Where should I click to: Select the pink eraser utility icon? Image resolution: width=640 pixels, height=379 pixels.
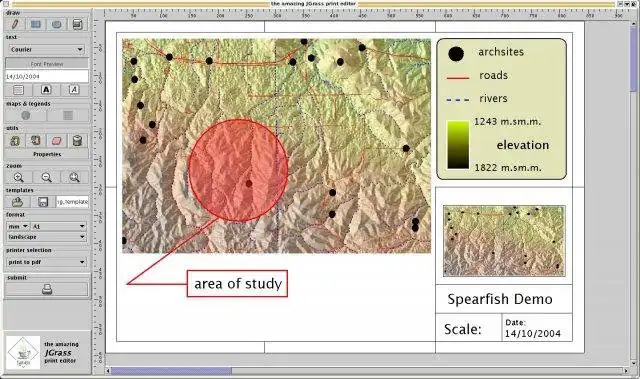pos(56,141)
